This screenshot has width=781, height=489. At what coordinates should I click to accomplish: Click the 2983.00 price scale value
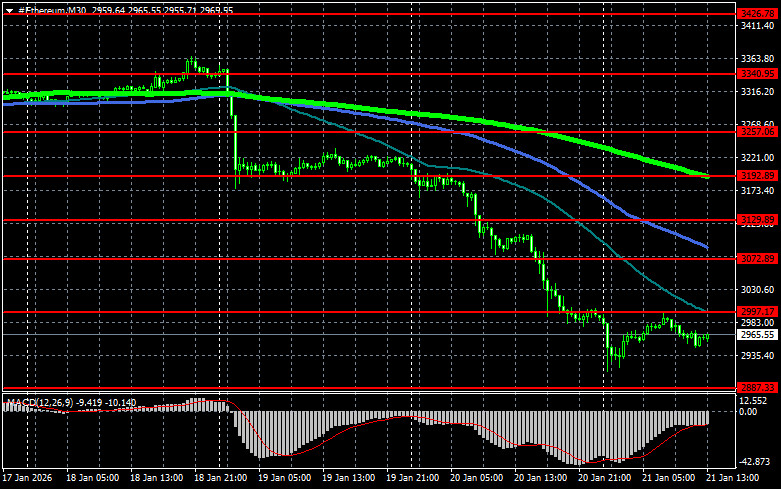[x=758, y=323]
